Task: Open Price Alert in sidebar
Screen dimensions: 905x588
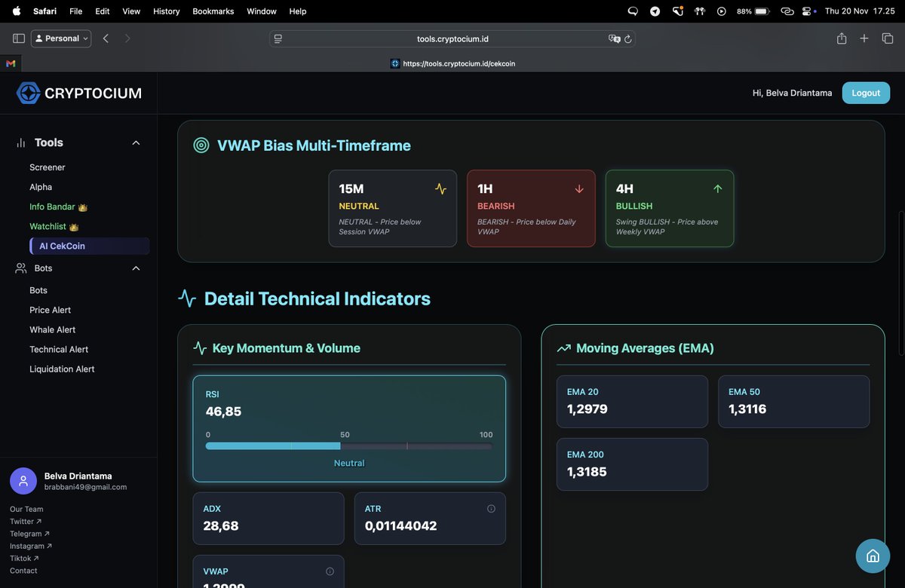Action: click(51, 310)
